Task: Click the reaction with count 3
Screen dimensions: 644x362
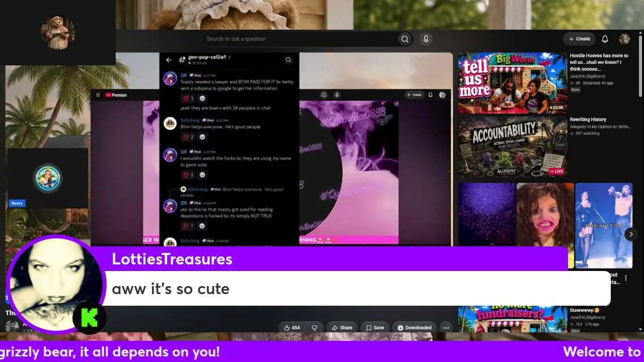Action: pos(188,99)
